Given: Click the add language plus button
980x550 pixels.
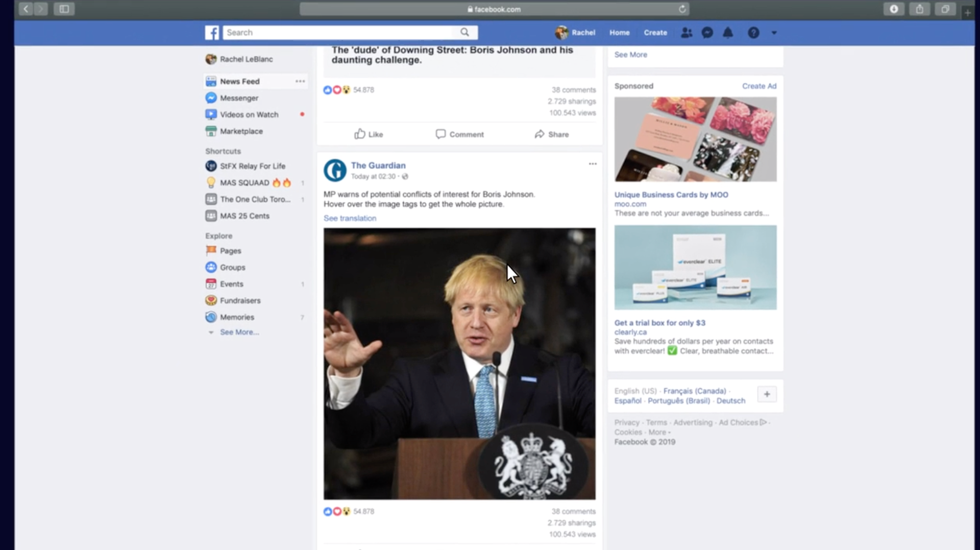Looking at the screenshot, I should 767,394.
